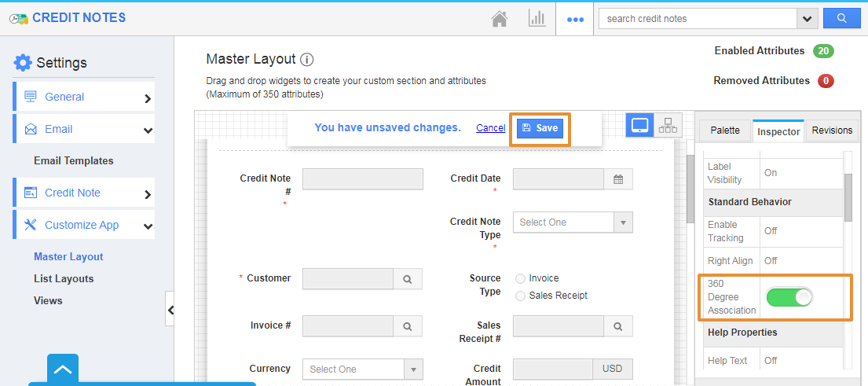Open the General settings section

(x=83, y=97)
